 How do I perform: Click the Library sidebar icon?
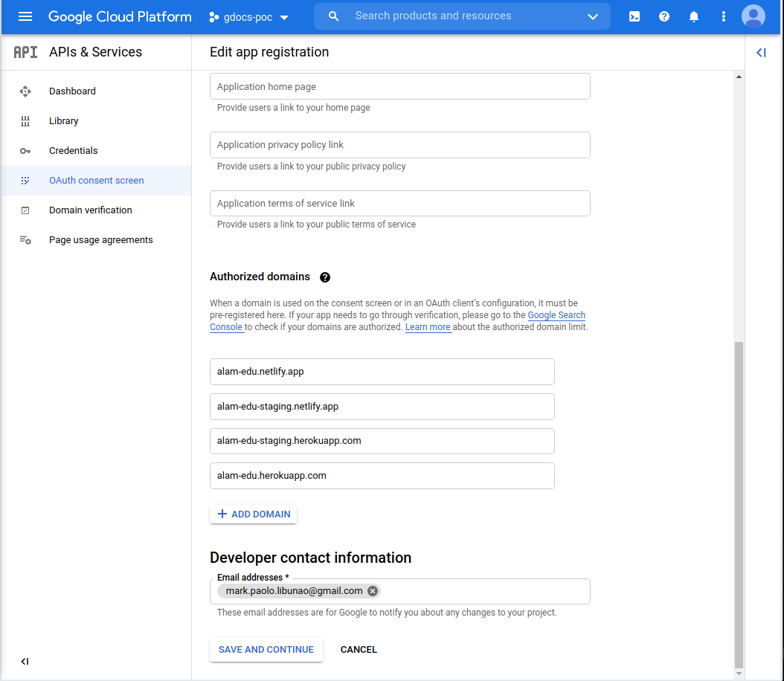point(25,121)
